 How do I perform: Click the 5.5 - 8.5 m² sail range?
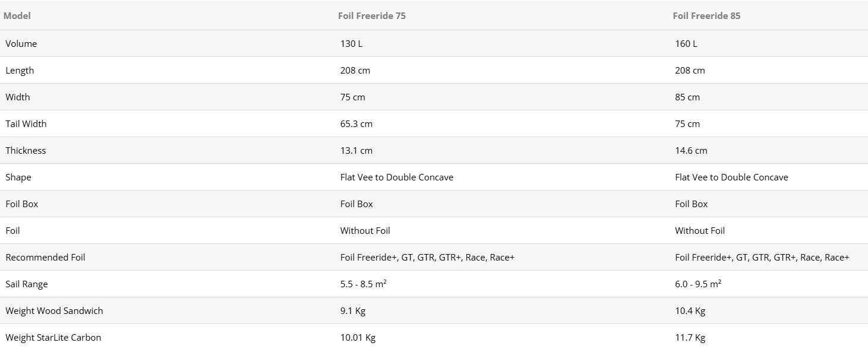[x=364, y=284]
